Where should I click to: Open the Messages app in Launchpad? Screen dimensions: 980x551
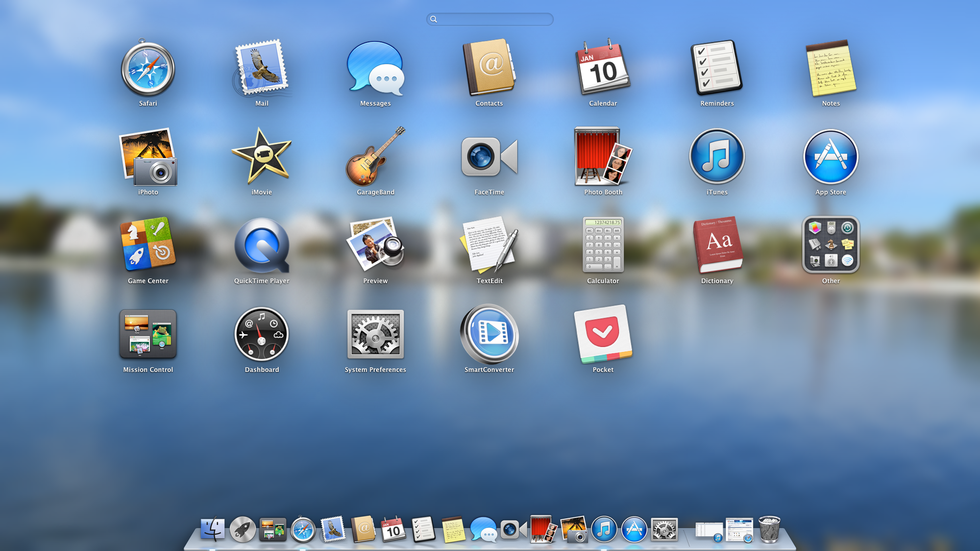pos(376,68)
